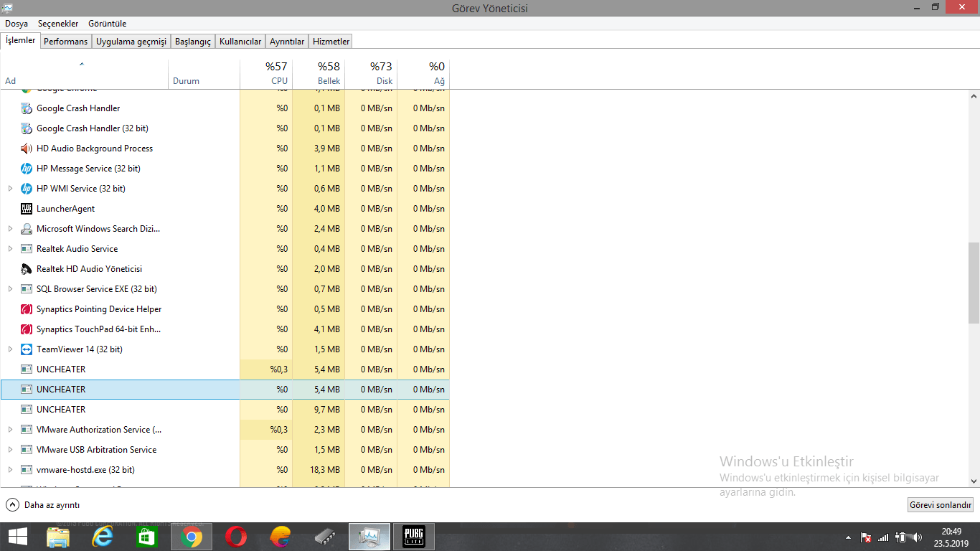Open the Windows Start button
Screen dimensions: 980x551
pos(18,537)
